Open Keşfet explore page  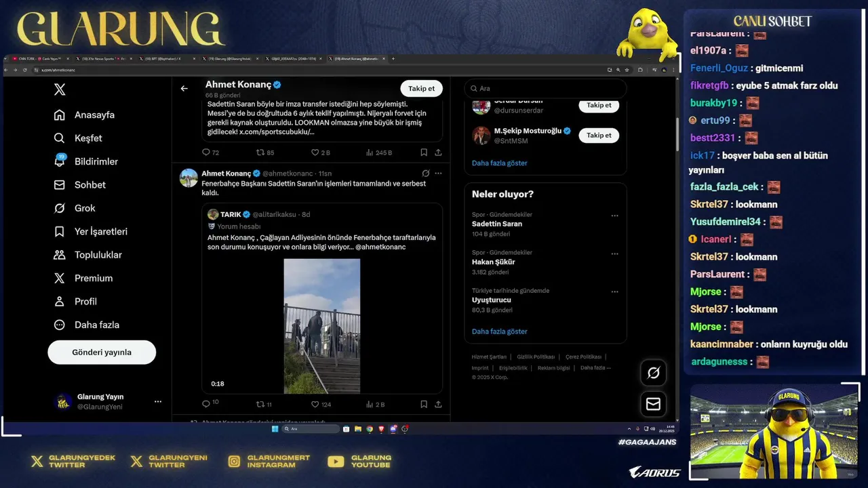[x=78, y=138]
